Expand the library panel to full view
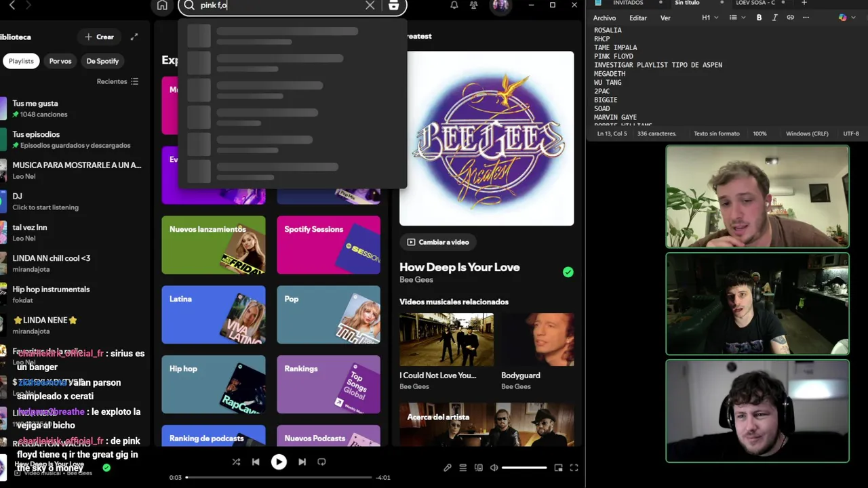This screenshot has height=488, width=868. (x=134, y=37)
